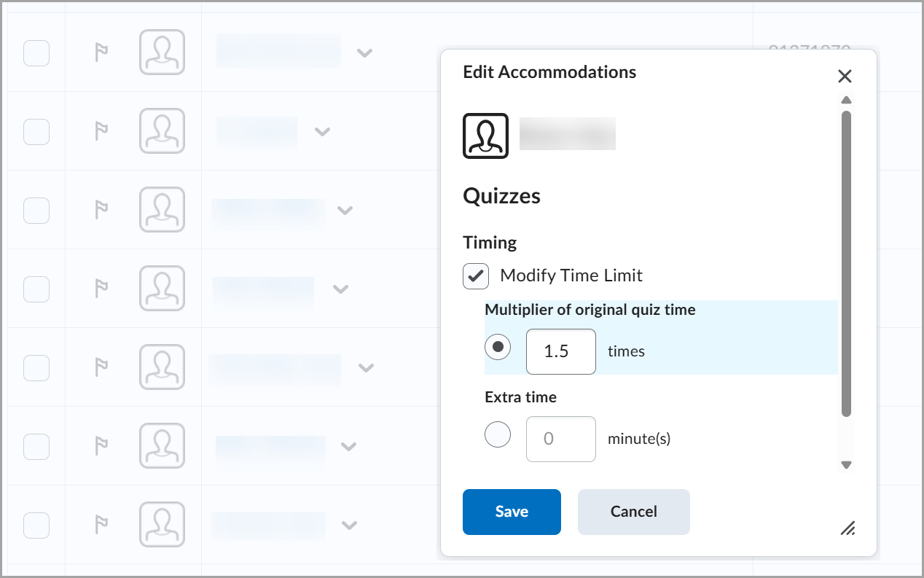Click the scroll-down arrow on the dialog scrollbar
The width and height of the screenshot is (924, 578).
846,464
